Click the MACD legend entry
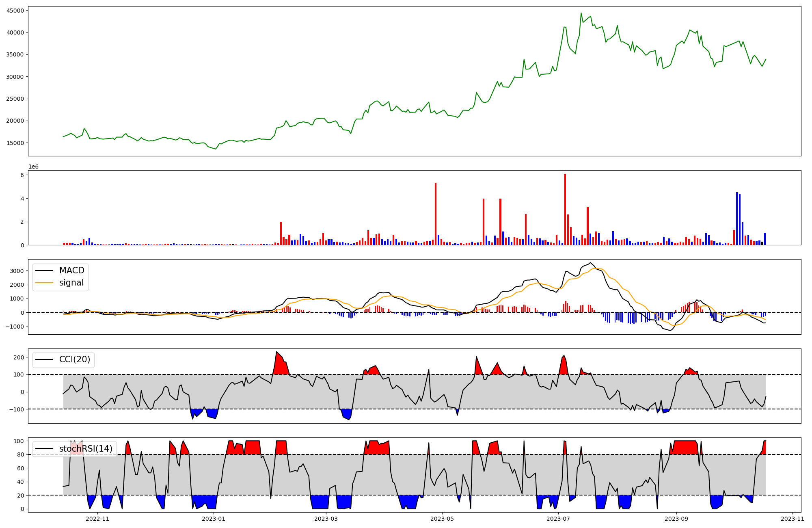The height and width of the screenshot is (528, 812). click(71, 270)
